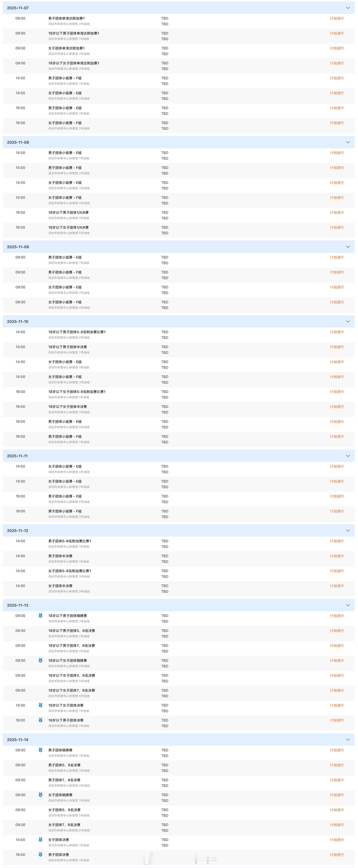Collapse the 2025-11-08 date section chevron
This screenshot has height=868, width=358.
click(348, 142)
